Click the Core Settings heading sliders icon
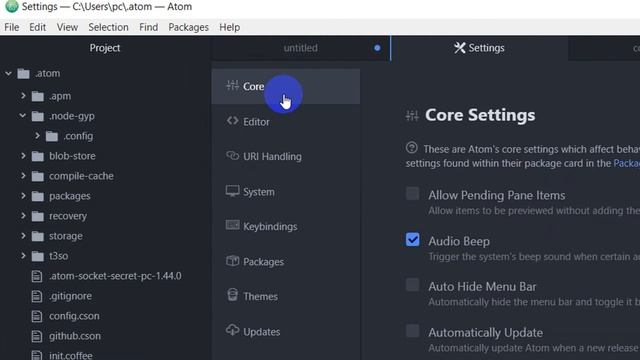The width and height of the screenshot is (640, 360). pyautogui.click(x=412, y=116)
